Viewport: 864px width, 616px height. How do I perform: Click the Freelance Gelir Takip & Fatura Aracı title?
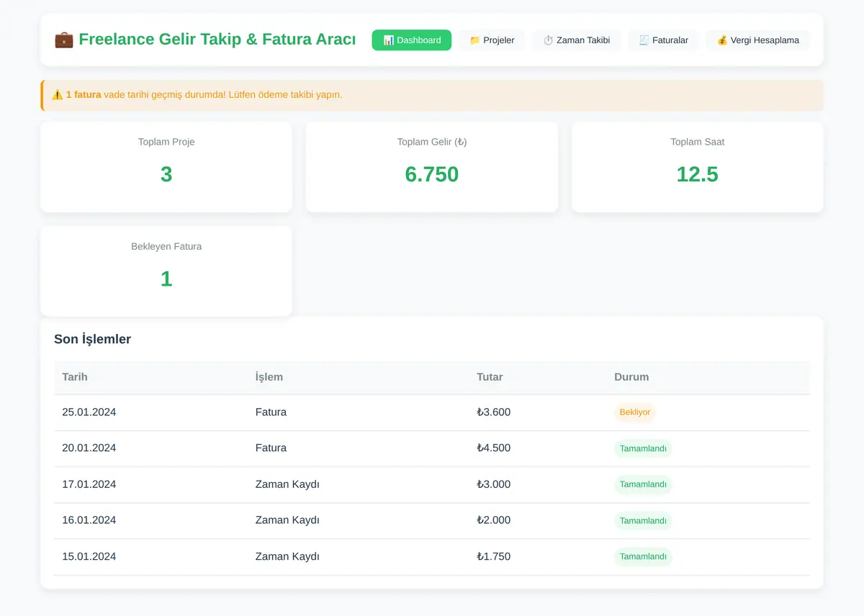tap(217, 40)
